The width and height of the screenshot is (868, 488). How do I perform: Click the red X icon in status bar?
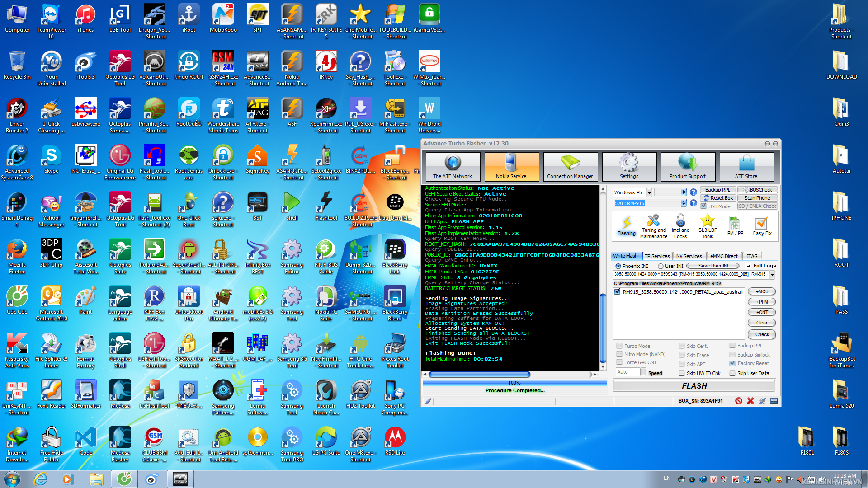(x=750, y=401)
